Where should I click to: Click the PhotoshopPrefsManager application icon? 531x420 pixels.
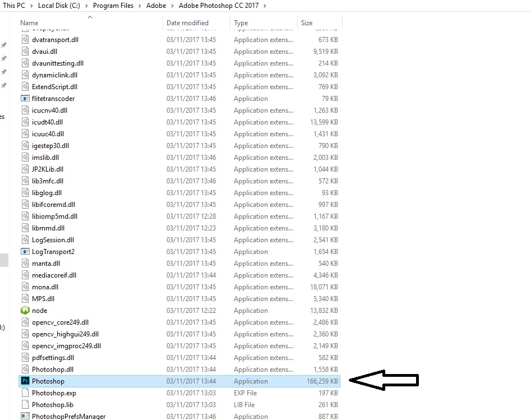click(25, 416)
